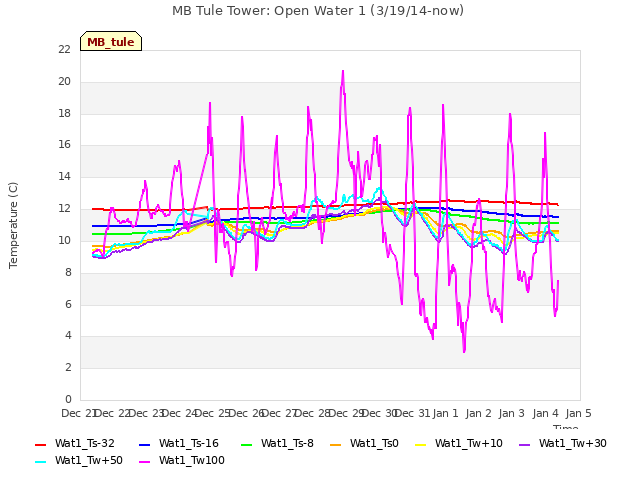Click the red Wat1_Ts-32 legend swatch
The image size is (640, 480).
pyautogui.click(x=40, y=444)
